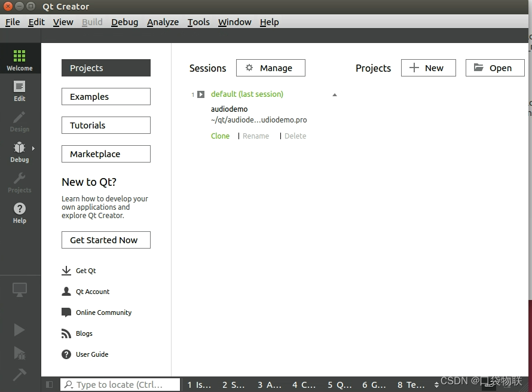Screen dimensions: 532x392
Task: Open the File menu
Action: (13, 22)
